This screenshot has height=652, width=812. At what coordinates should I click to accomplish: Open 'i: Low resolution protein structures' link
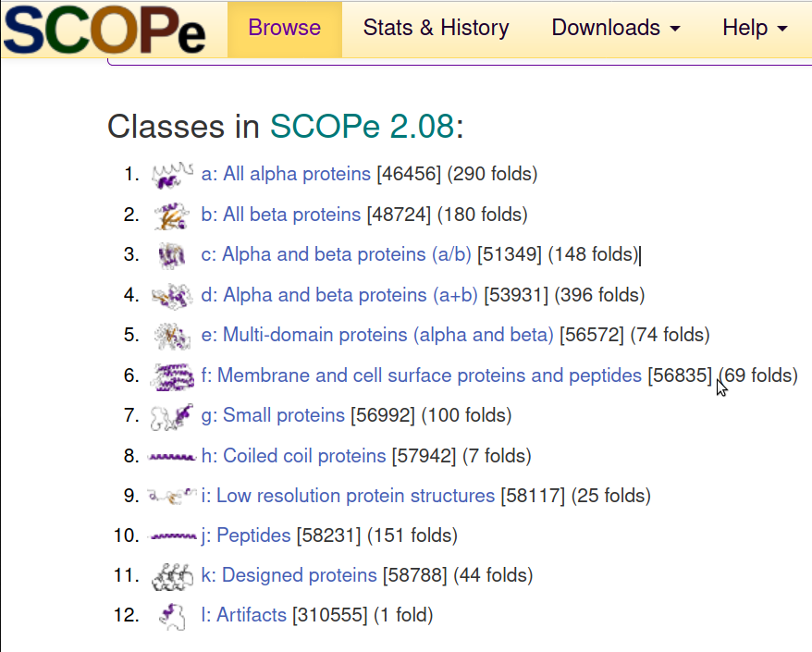point(348,496)
